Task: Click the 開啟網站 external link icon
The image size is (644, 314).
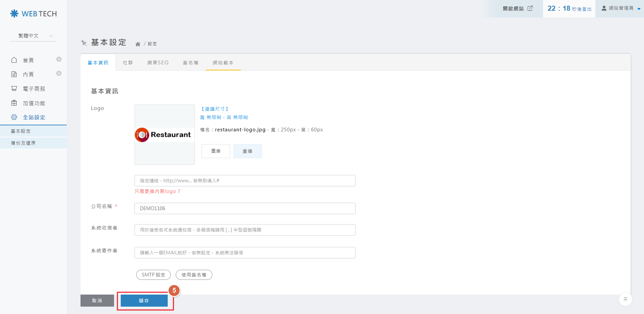Action: pos(530,8)
